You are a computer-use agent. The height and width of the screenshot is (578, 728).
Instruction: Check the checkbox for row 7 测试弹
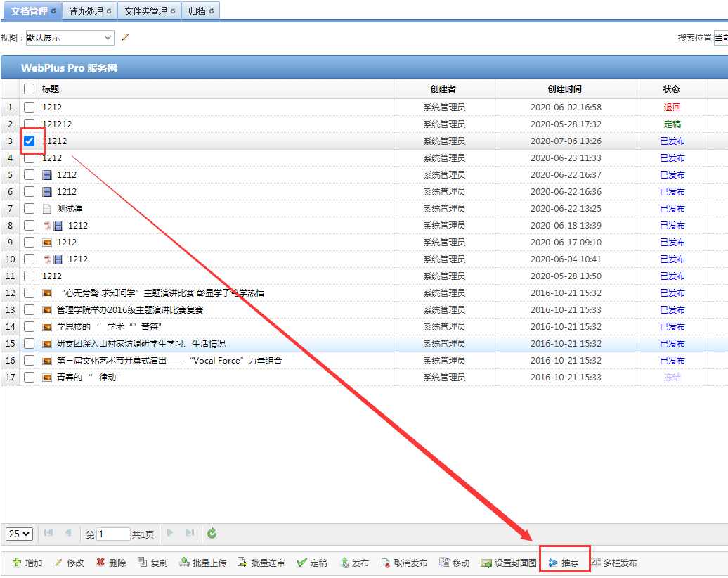point(29,209)
